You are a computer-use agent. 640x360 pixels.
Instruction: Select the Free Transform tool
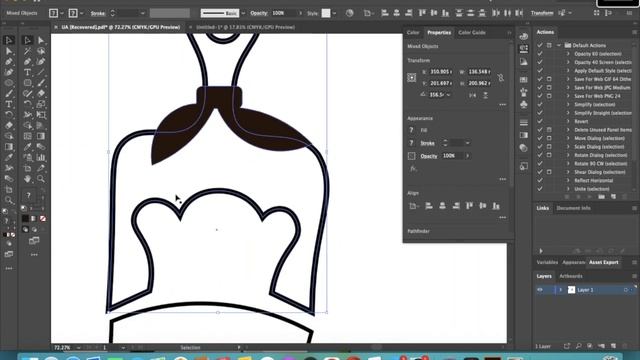tap(41, 115)
